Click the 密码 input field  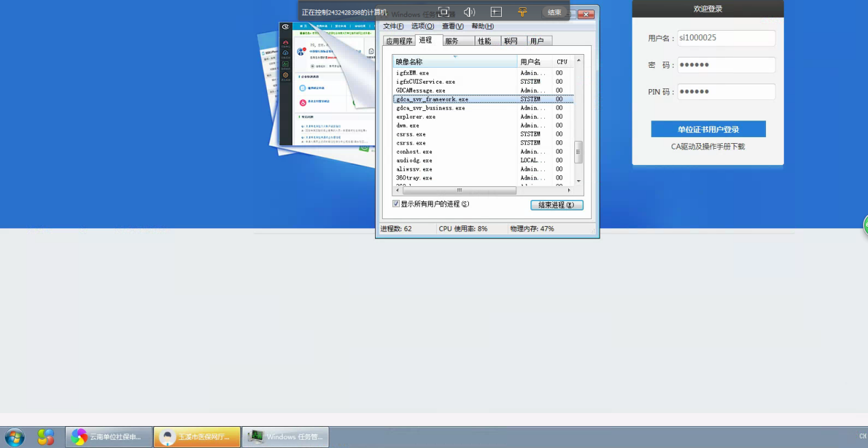click(x=726, y=65)
